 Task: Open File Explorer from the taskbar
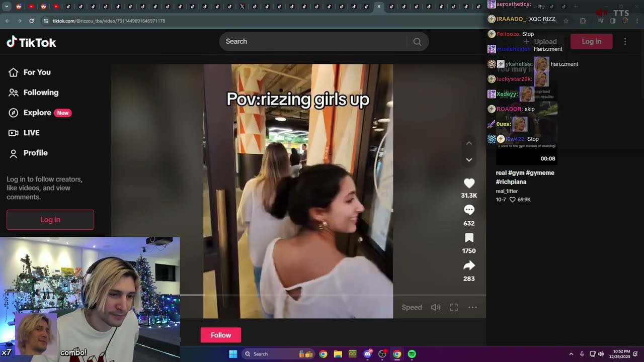pos(338,354)
